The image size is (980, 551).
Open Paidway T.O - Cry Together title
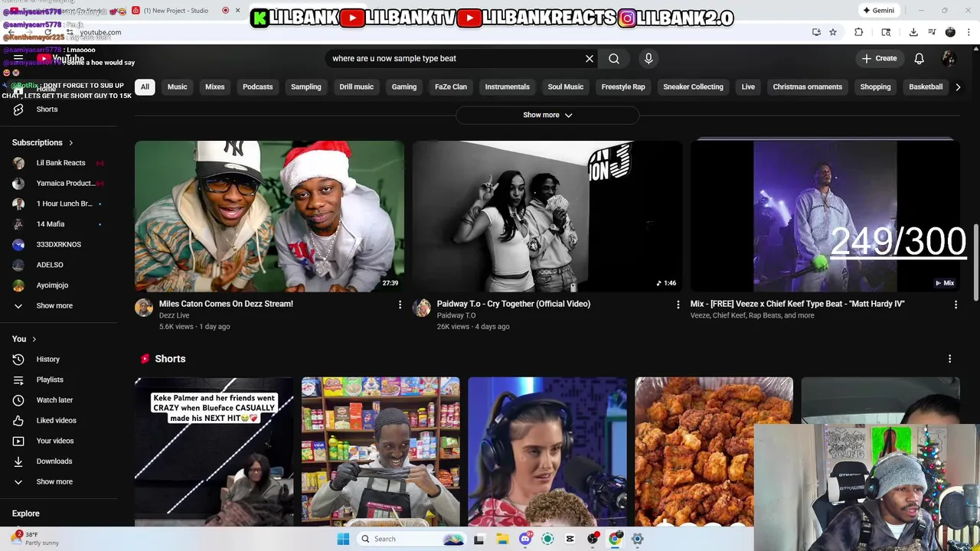pyautogui.click(x=514, y=304)
